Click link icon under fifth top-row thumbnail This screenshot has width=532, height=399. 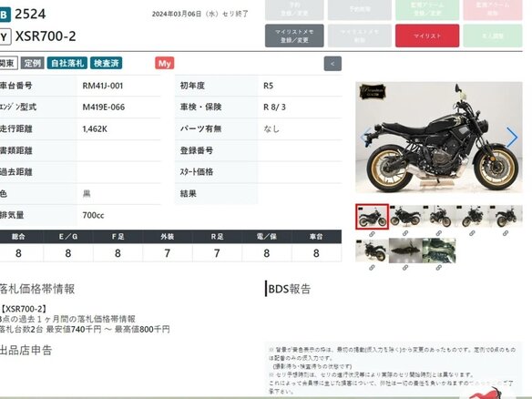[506, 233]
